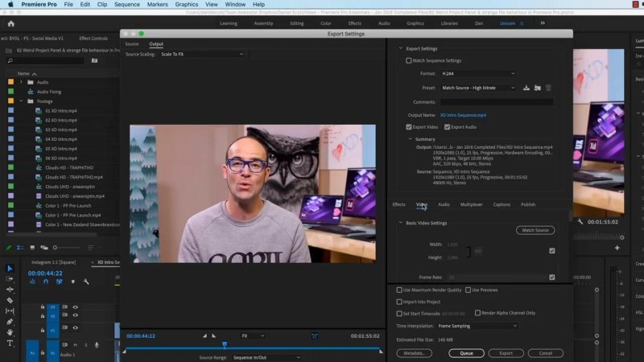This screenshot has height=362, width=644.
Task: Check Import Into Project
Action: [x=399, y=302]
